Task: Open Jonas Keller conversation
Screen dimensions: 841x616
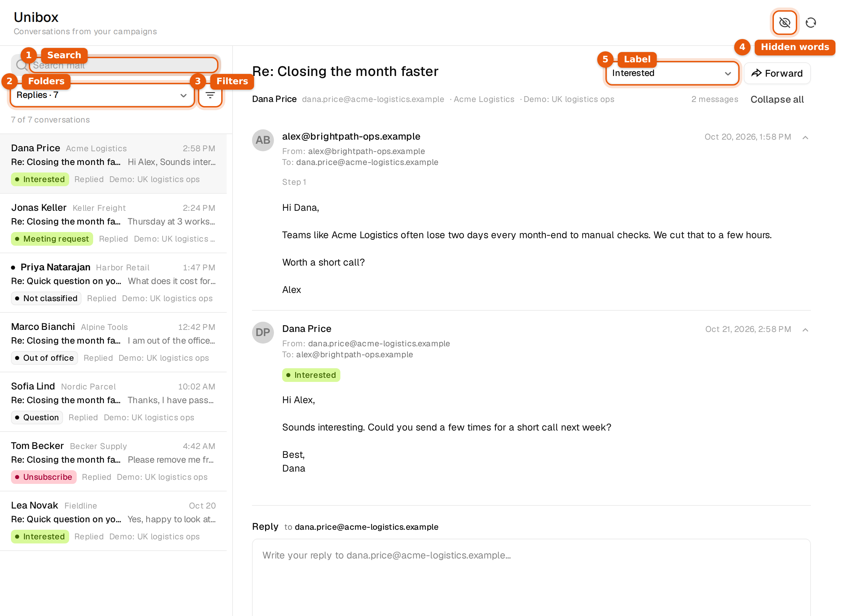Action: coord(113,223)
